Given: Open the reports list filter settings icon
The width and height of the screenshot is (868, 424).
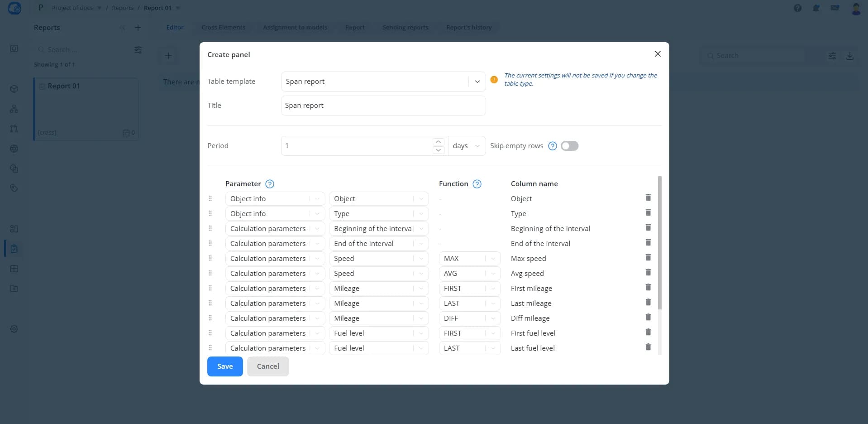Looking at the screenshot, I should [138, 50].
